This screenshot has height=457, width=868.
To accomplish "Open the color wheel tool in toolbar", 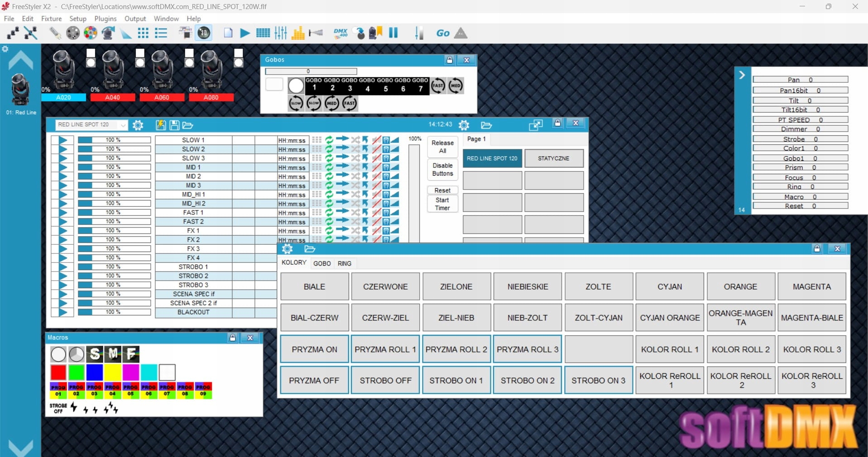I will click(91, 33).
